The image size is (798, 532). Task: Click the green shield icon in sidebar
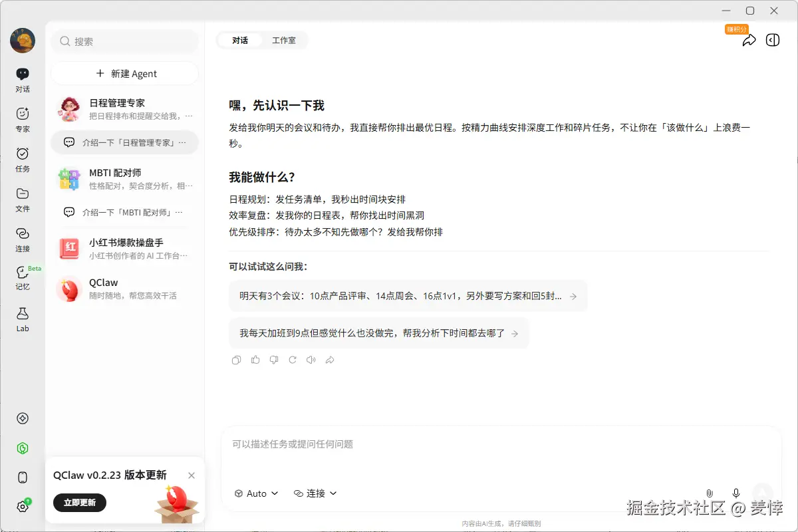coord(23,448)
